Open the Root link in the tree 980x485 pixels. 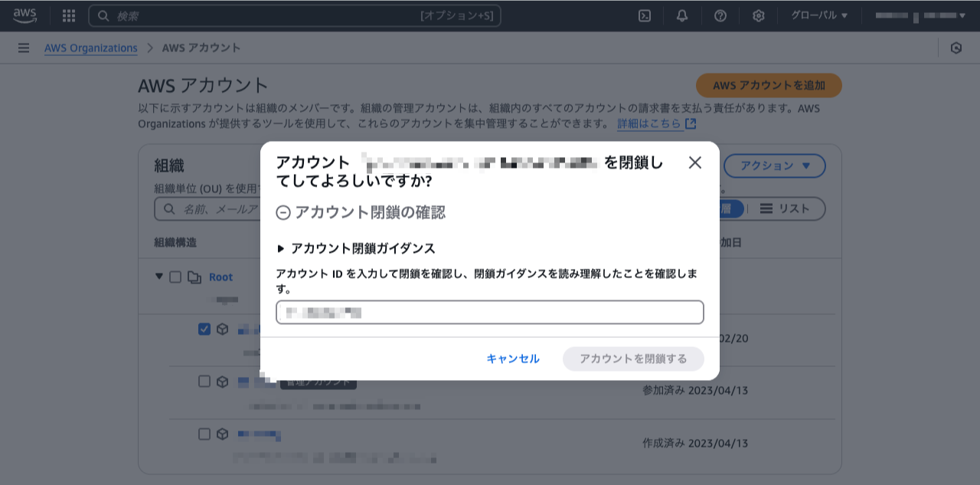[220, 277]
